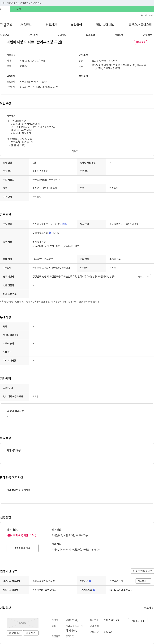This screenshot has width=154, height=644.
Task: Select contact 정은미(055-239-0947)
Action: (x=44, y=590)
